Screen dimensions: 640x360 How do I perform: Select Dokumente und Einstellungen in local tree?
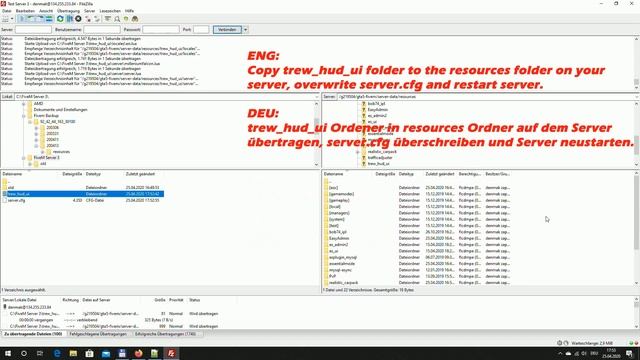[x=60, y=110]
